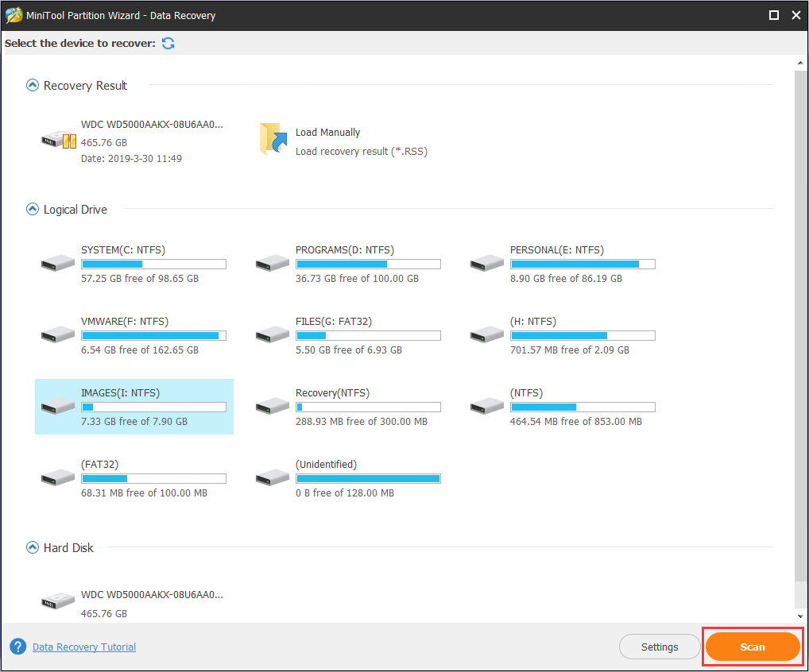Collapse the Logical Drive section
The image size is (809, 672).
(32, 209)
